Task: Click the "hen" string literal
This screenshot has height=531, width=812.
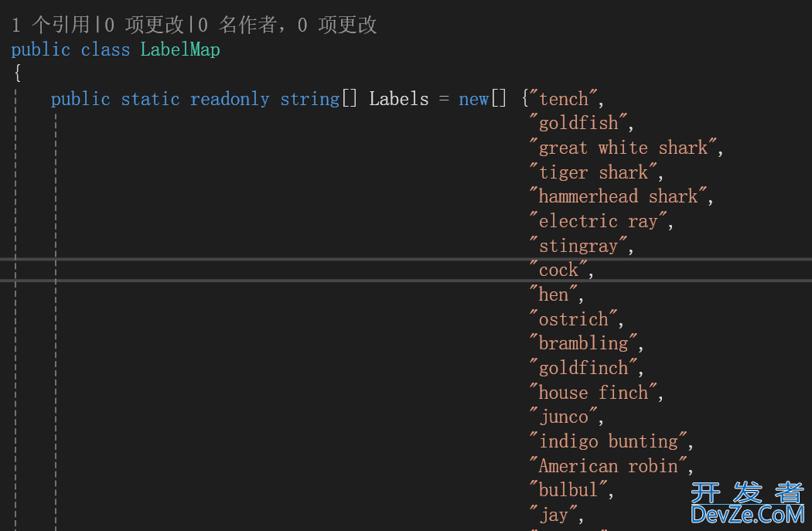Action: [554, 294]
